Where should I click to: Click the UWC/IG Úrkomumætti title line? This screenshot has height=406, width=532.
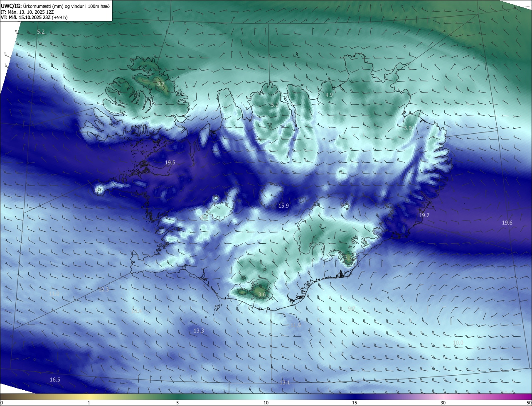click(55, 6)
